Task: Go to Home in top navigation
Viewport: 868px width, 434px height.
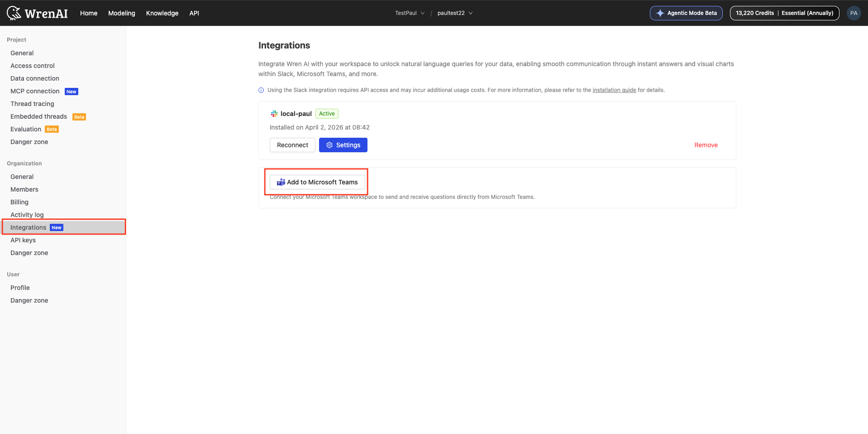Action: (x=89, y=13)
